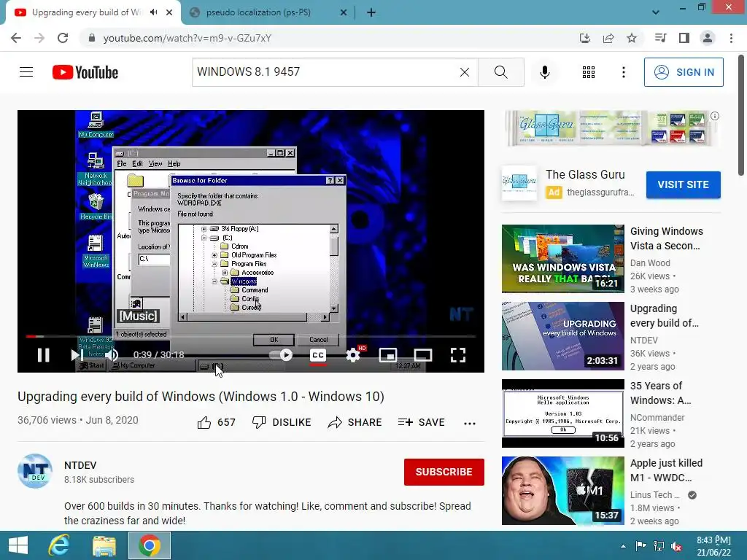The height and width of the screenshot is (560, 747).
Task: Open NTDEV channel avatar
Action: click(x=35, y=471)
